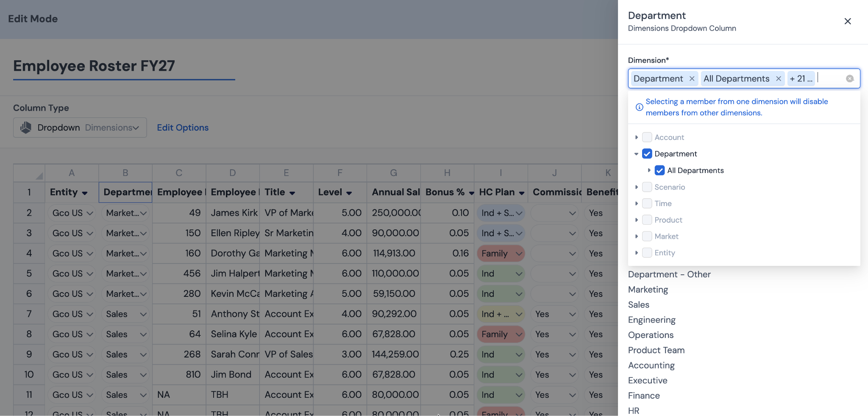The image size is (868, 416).
Task: Click the 250,000.00 salary cell
Action: [x=394, y=213]
